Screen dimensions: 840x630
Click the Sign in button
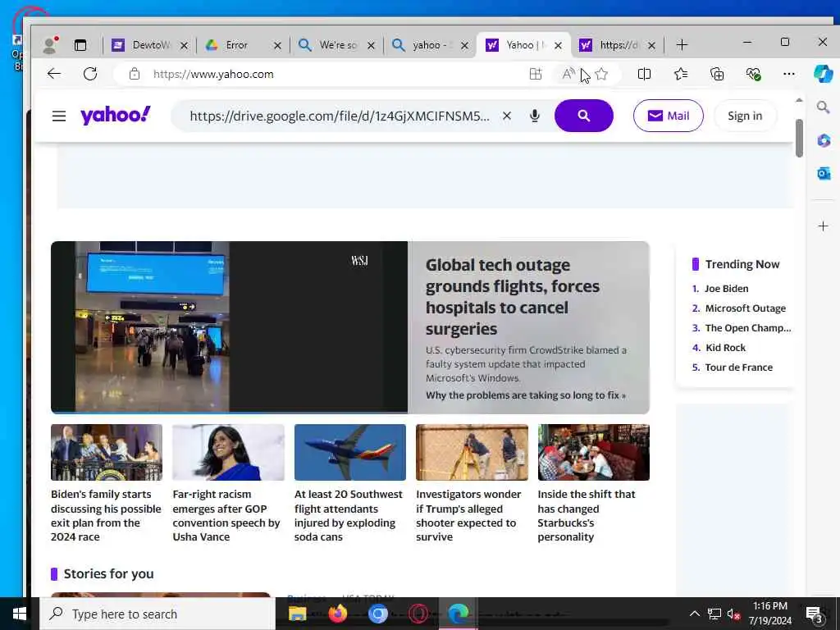[x=745, y=116]
